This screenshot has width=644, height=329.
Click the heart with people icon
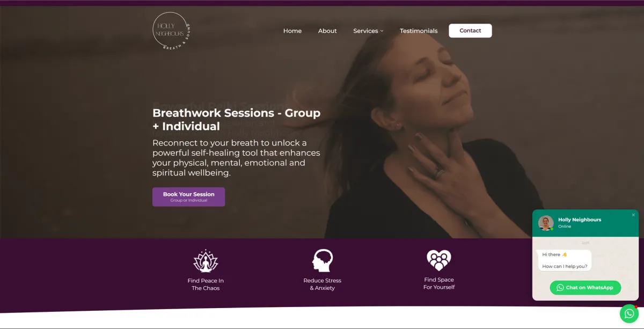click(x=439, y=260)
